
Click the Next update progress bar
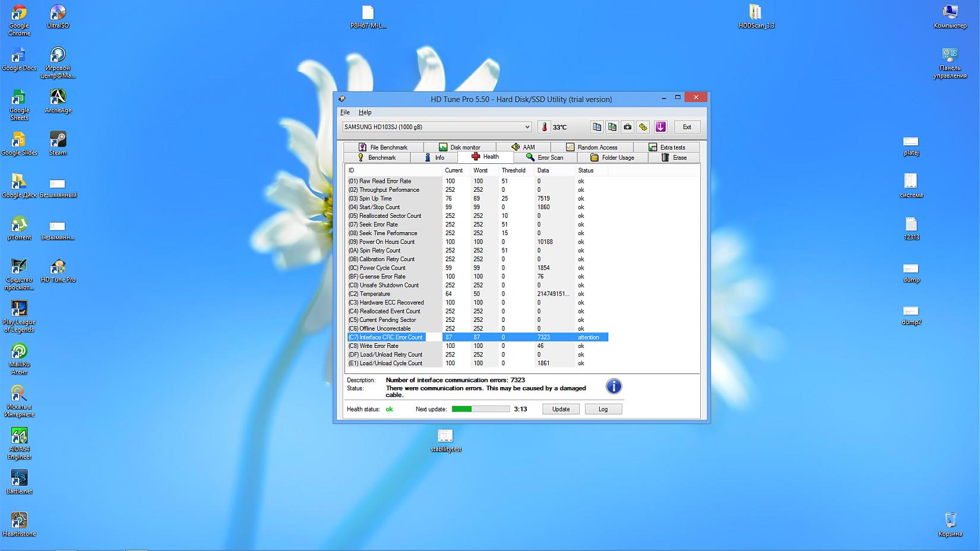[x=480, y=409]
